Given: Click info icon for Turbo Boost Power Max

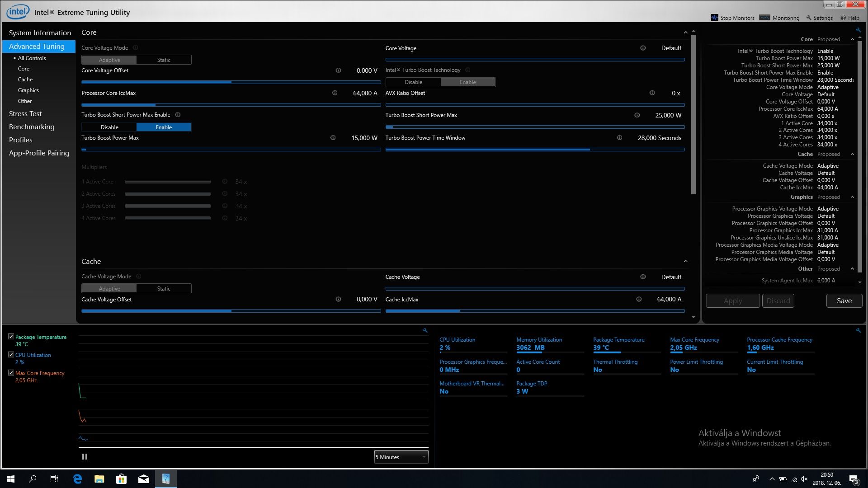Looking at the screenshot, I should tap(333, 138).
